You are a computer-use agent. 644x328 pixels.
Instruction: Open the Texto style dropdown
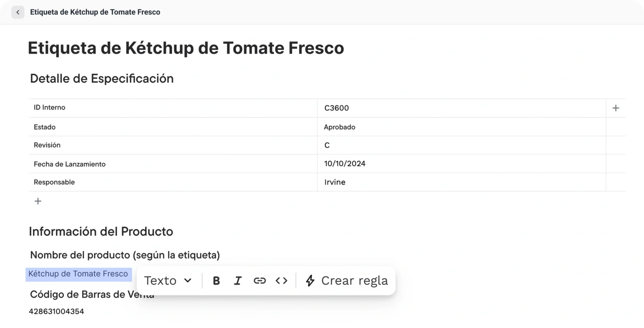tap(168, 281)
